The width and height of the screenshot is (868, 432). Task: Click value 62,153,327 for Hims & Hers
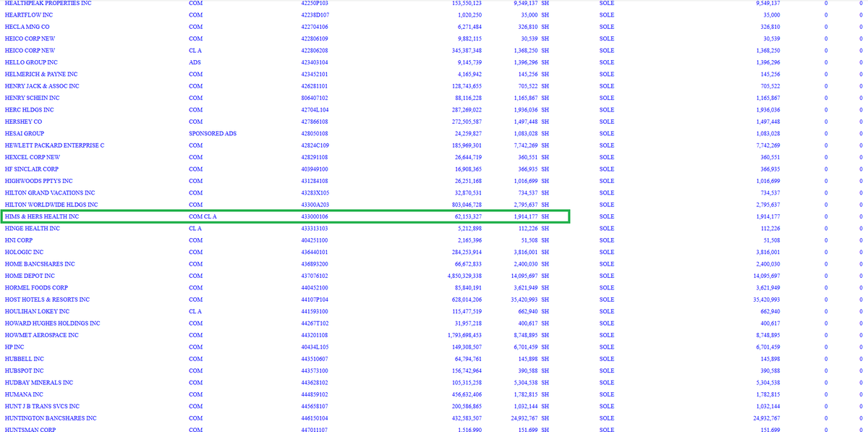coord(467,216)
